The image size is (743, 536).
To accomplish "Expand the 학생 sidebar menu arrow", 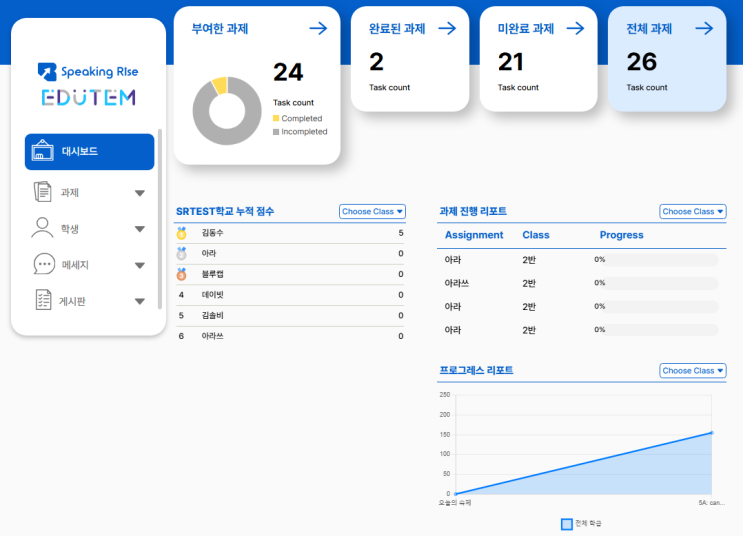I will pyautogui.click(x=140, y=229).
